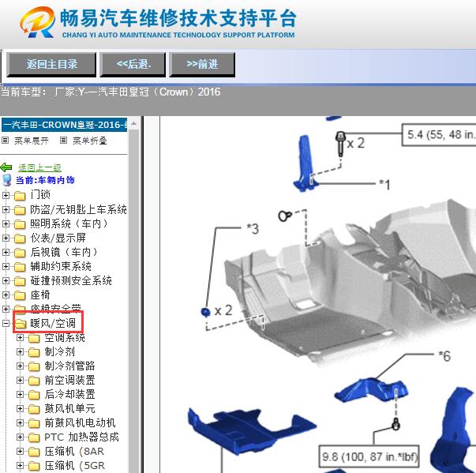Viewport: 476px width, 473px height.
Task: Collapse the 暖风/空调 node
Action: pos(6,323)
